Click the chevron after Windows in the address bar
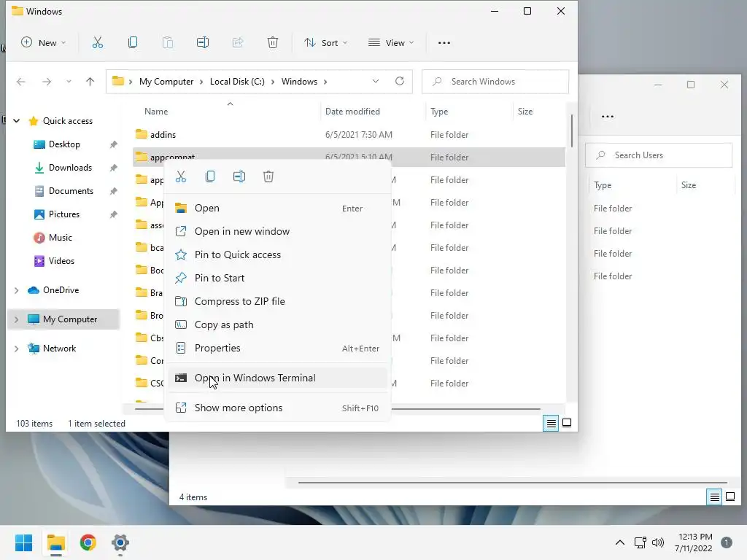This screenshot has width=747, height=560. pos(325,82)
